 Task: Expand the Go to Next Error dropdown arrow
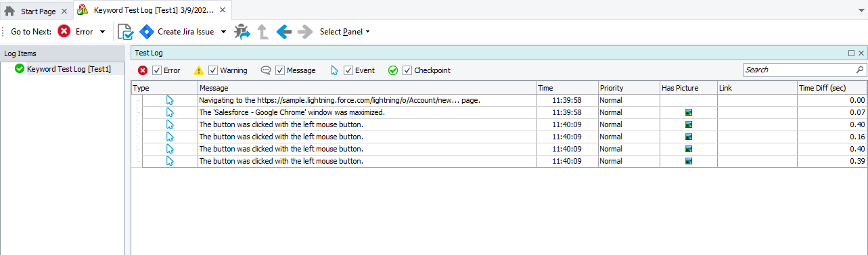[x=102, y=32]
